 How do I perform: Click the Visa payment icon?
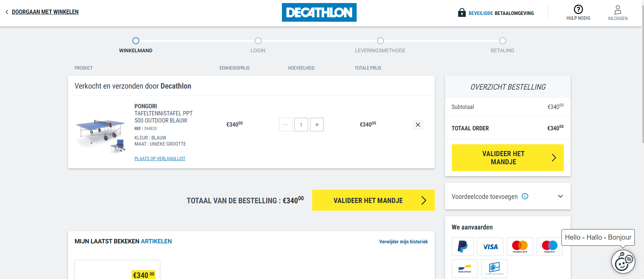[x=490, y=246]
